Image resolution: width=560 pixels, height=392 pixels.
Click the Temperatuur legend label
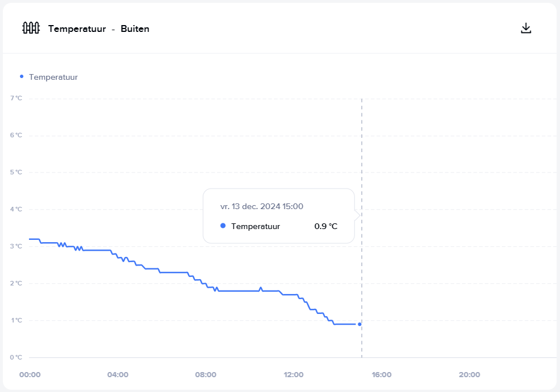(x=53, y=77)
